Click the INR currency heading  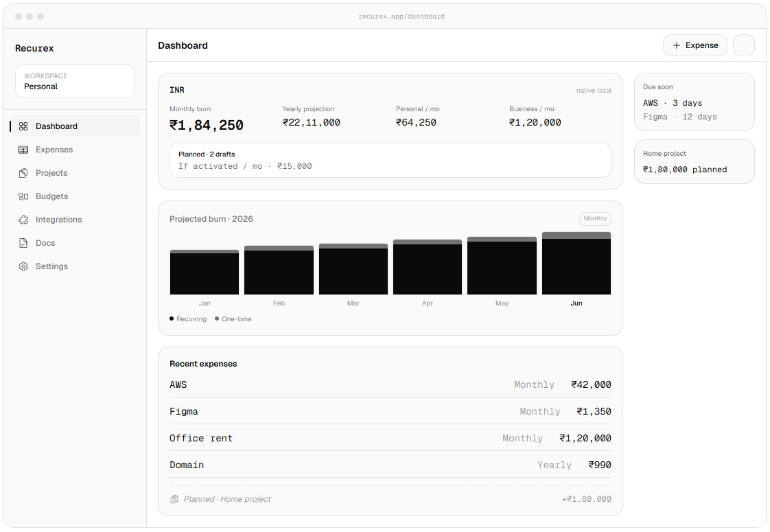[177, 90]
